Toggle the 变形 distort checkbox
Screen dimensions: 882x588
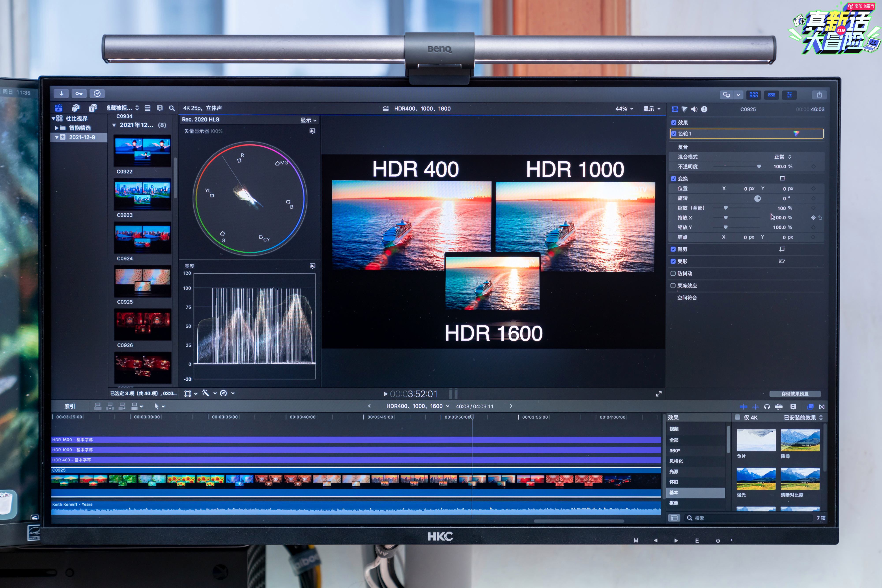(x=673, y=261)
